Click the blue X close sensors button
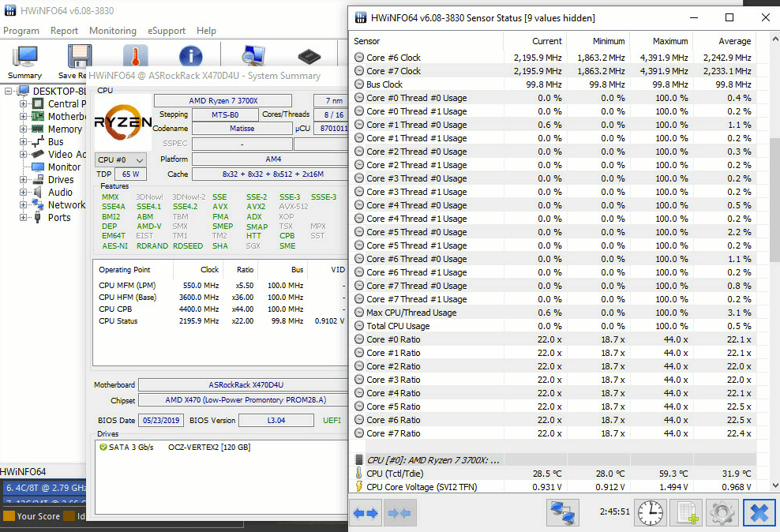The image size is (780, 532). pos(759,512)
